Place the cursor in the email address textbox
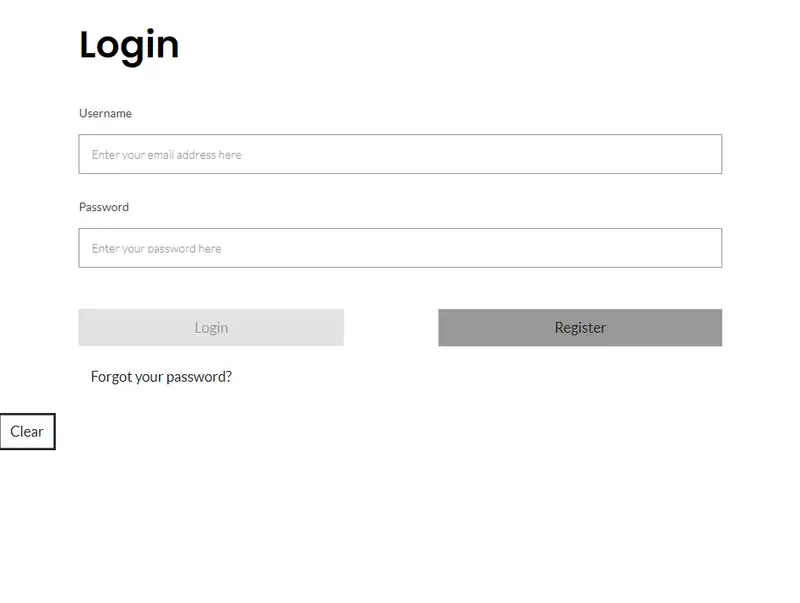 400,154
